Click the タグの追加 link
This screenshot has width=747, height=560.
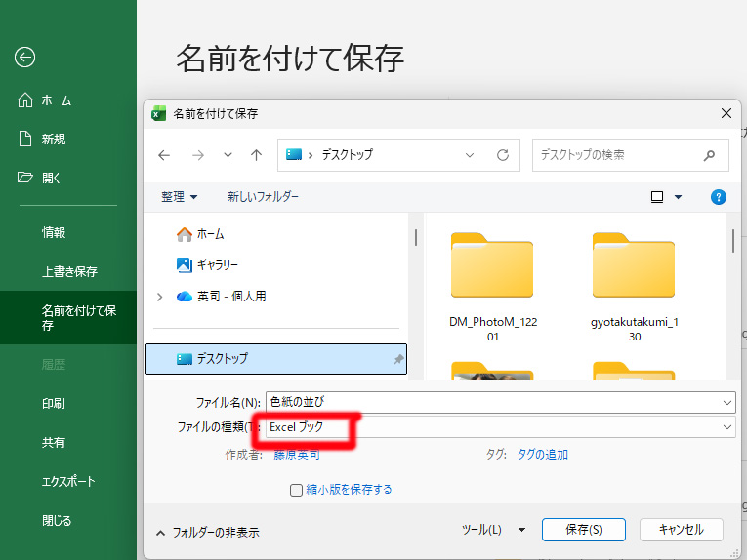tap(542, 454)
